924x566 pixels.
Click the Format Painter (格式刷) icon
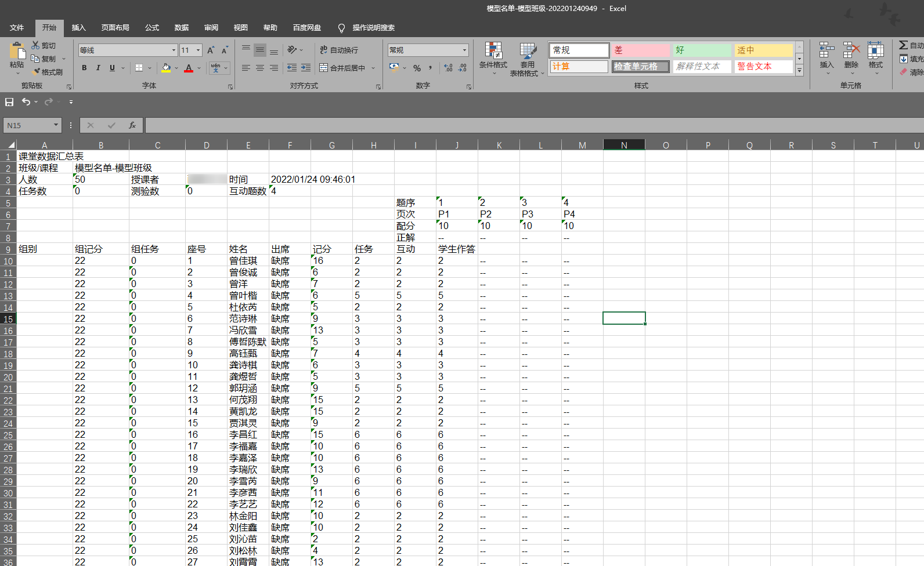(x=37, y=72)
